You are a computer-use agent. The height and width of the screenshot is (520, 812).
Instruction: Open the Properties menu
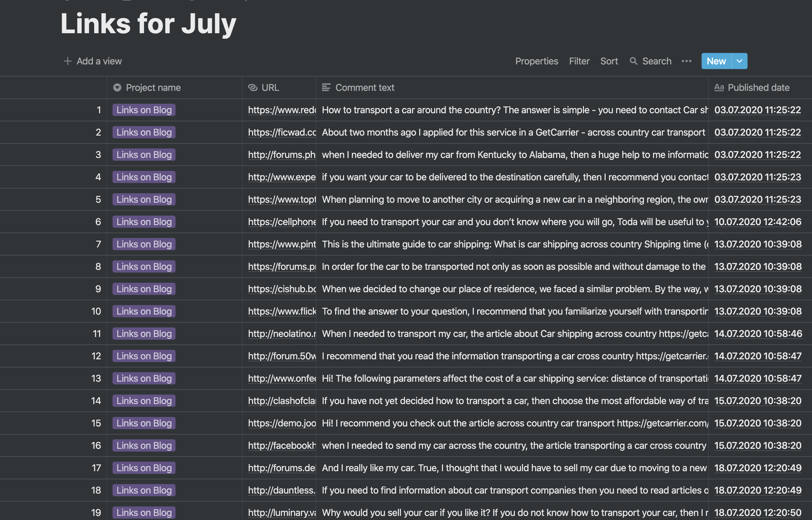point(536,61)
